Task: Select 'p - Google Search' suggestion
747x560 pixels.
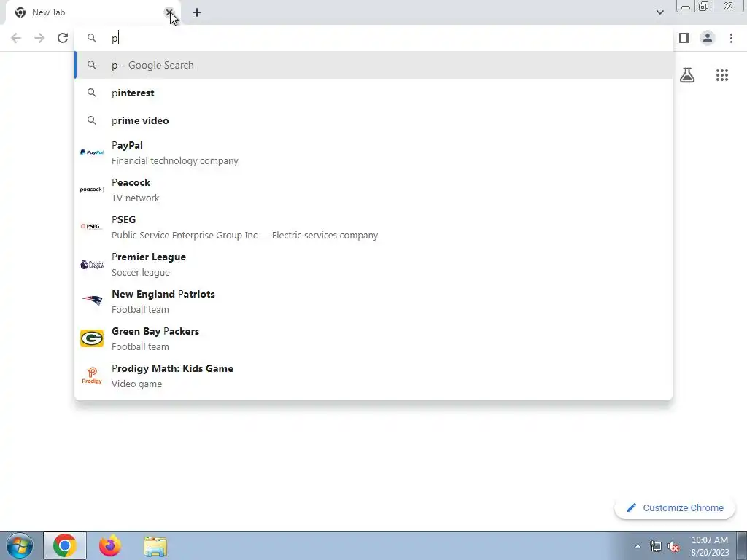Action: click(x=373, y=65)
